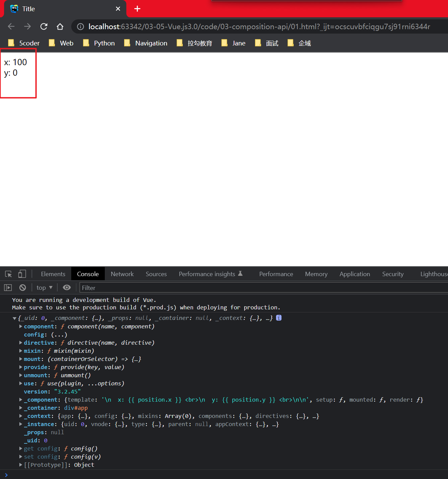Expand the [[Prototype]] Object entry
This screenshot has height=479, width=448.
pyautogui.click(x=21, y=465)
